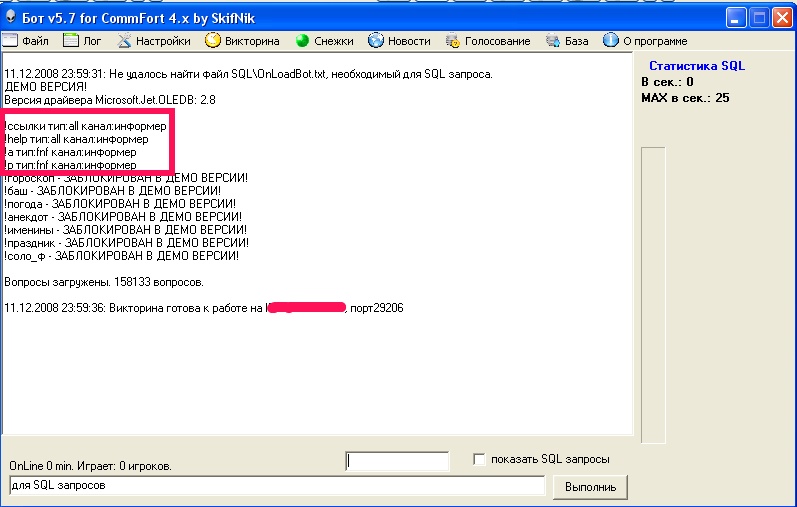Click the bot app icon in title bar
Viewport: 797px width, 507px height.
pos(10,17)
